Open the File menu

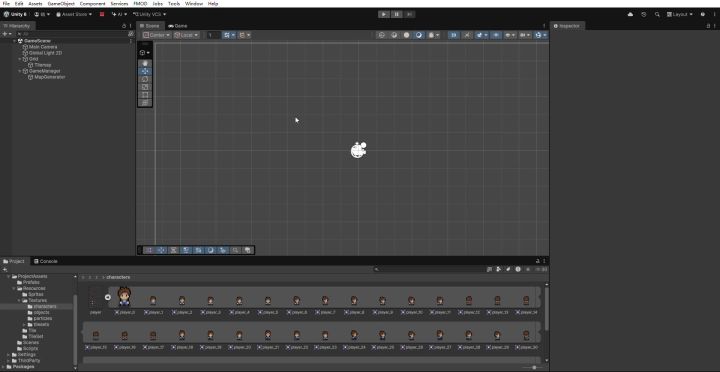pos(6,3)
